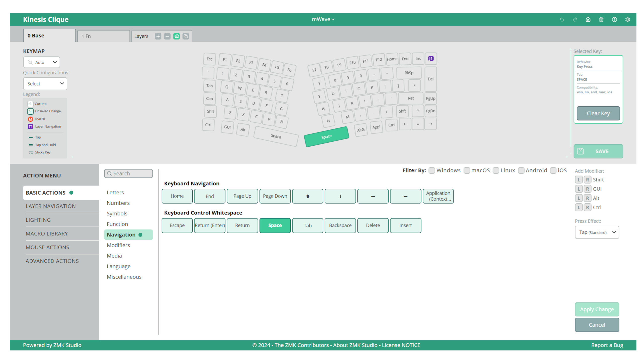Click the SAVE button
Viewport: 644px width, 362px height.
coord(598,151)
